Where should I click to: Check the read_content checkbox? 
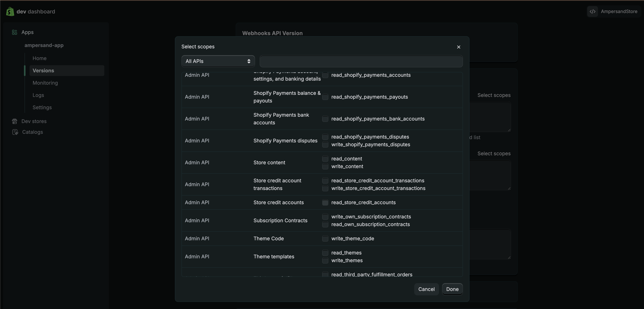click(x=325, y=159)
